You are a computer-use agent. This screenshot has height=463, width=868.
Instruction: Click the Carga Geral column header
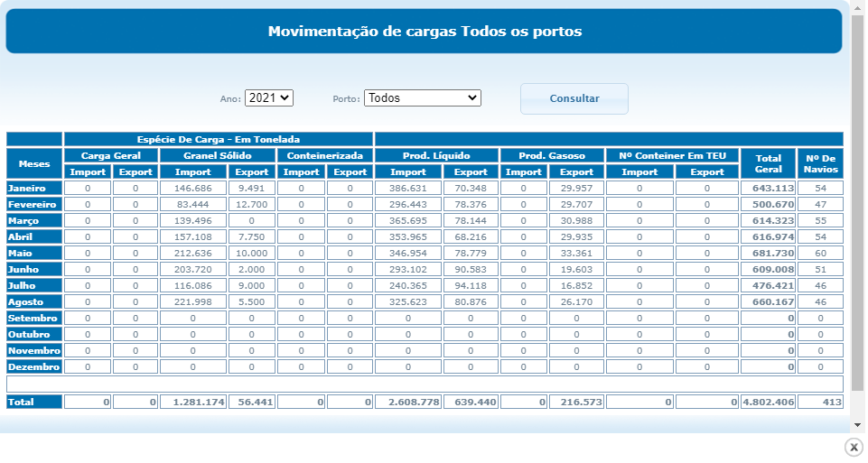(111, 155)
